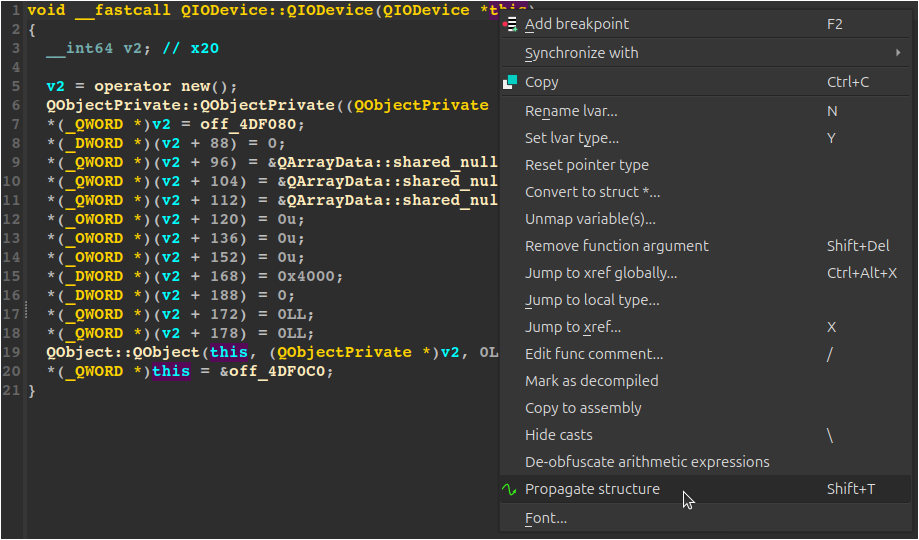Choose Copy to assembly
This screenshot has width=919, height=540.
[583, 408]
